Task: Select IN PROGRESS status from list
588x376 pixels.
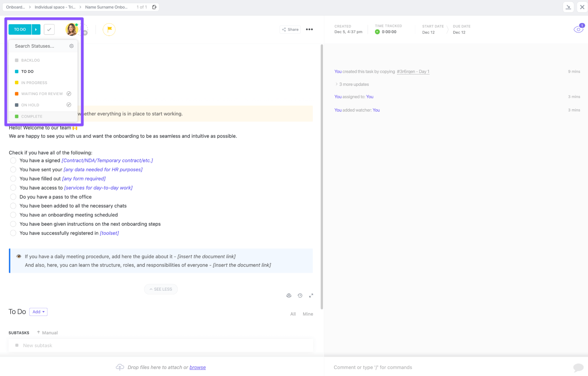Action: [34, 83]
